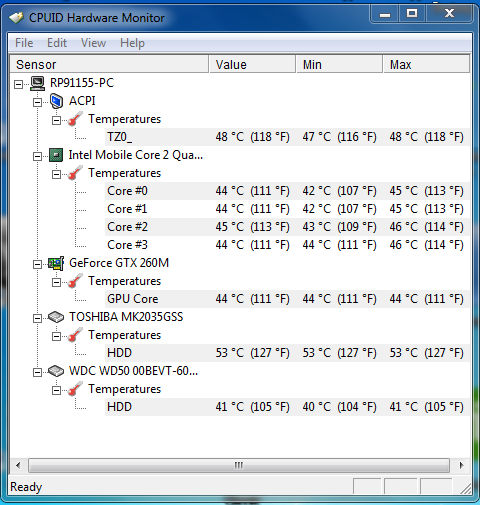Open the Help menu

point(132,43)
